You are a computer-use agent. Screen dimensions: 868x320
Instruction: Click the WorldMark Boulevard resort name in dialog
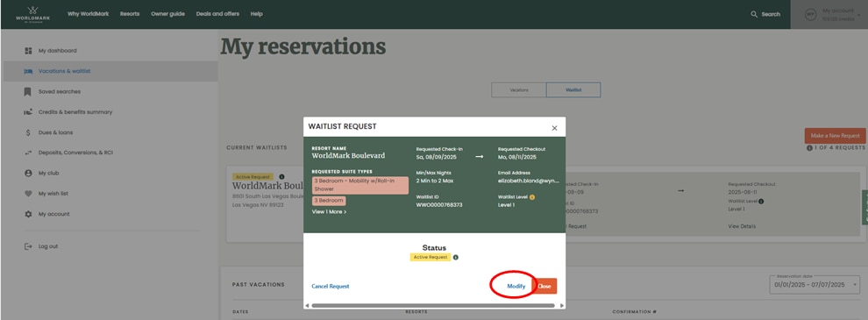tap(348, 156)
